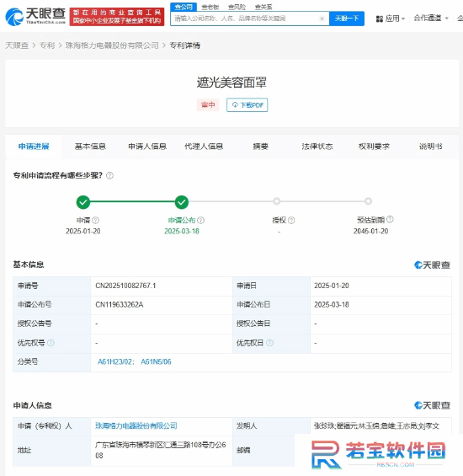
Task: Click the red promotional banner next to logo
Action: point(117,17)
